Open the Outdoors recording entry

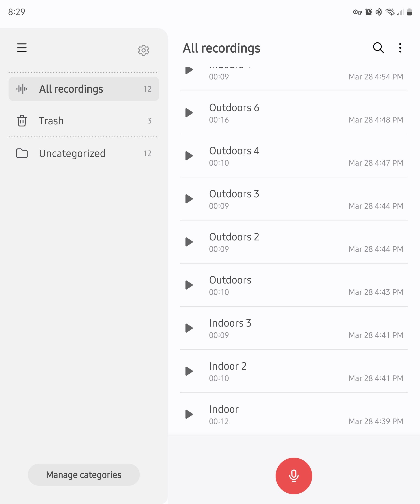294,285
